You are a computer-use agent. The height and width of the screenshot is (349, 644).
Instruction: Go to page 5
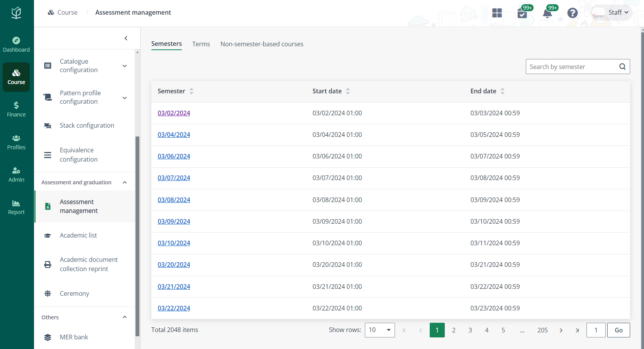(x=503, y=330)
